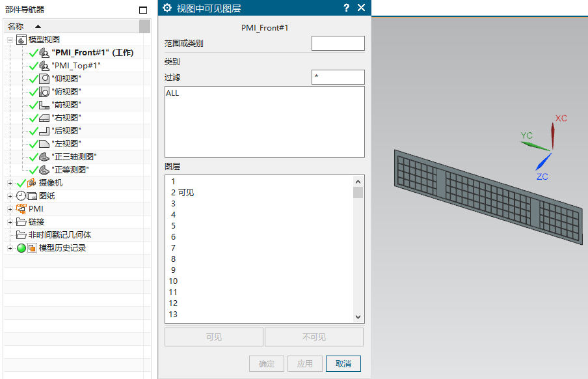Viewport: 588px width, 379px height.
Task: Click the grille model in viewport
Action: pyautogui.click(x=488, y=197)
